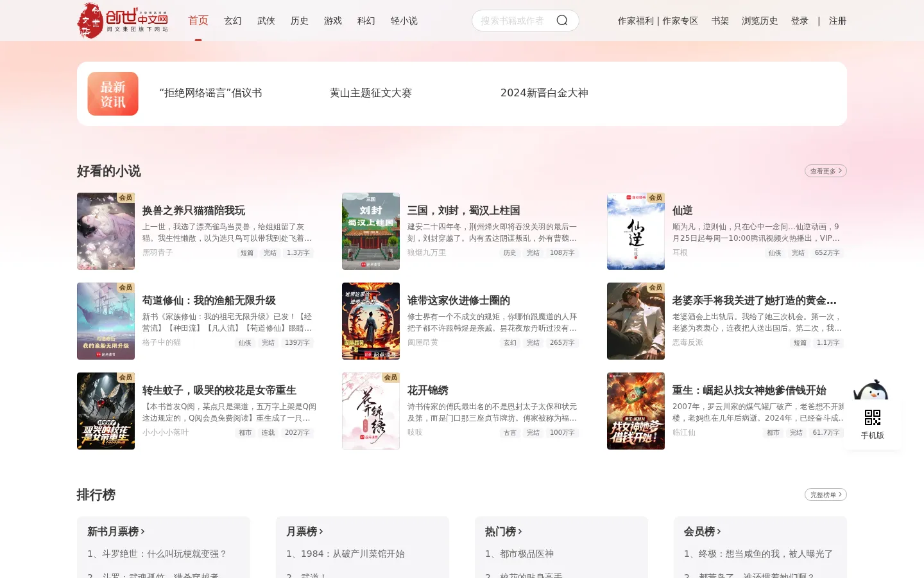Open cover of 三国，刘封，蜀汉上柱国
Image resolution: width=924 pixels, height=578 pixels.
coord(371,231)
